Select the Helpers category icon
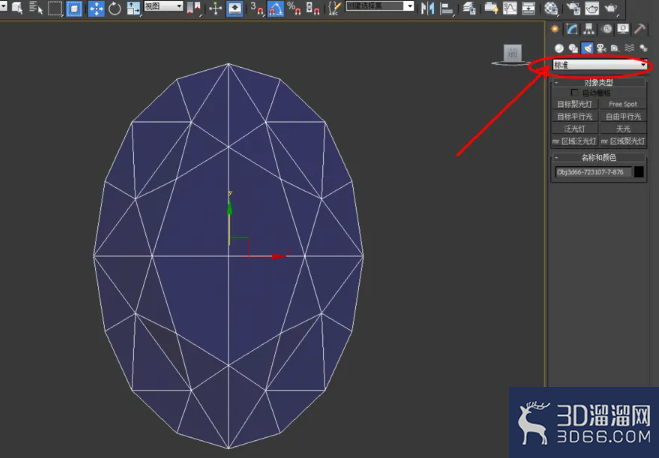 tap(615, 48)
